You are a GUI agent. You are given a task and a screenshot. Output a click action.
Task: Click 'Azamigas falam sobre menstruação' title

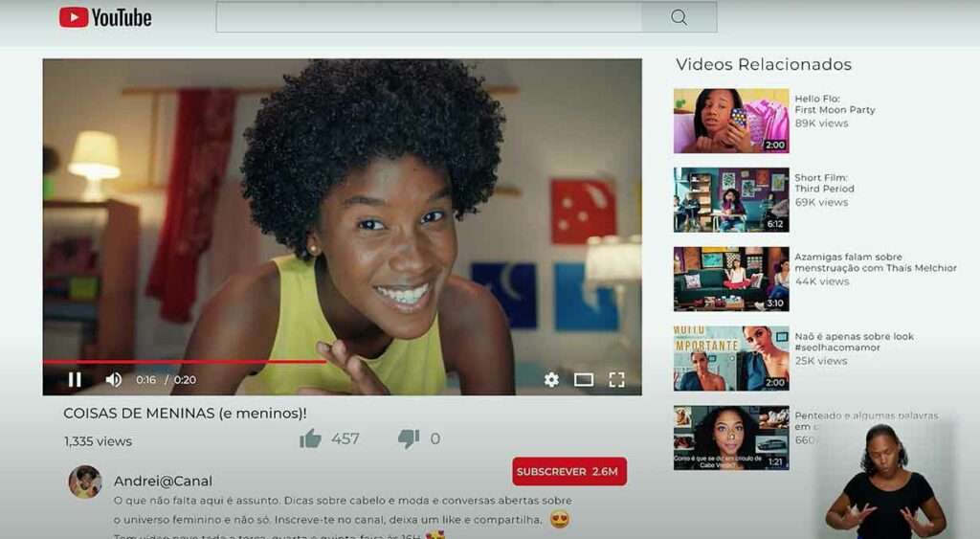[x=876, y=262]
